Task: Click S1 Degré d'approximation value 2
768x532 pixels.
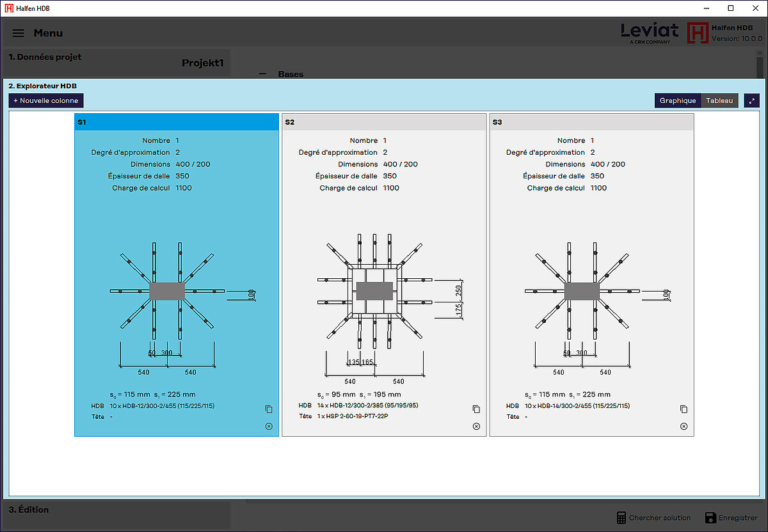Action: [x=178, y=152]
